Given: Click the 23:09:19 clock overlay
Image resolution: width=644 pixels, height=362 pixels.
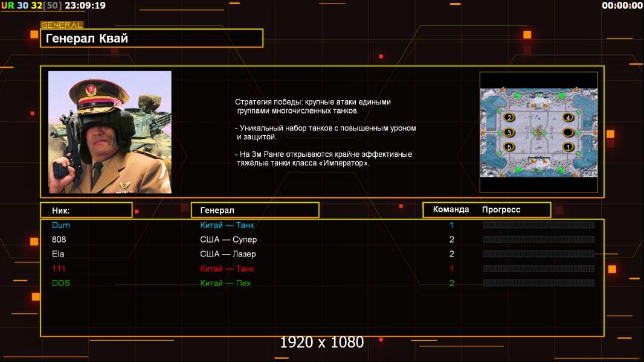Looking at the screenshot, I should click(85, 5).
